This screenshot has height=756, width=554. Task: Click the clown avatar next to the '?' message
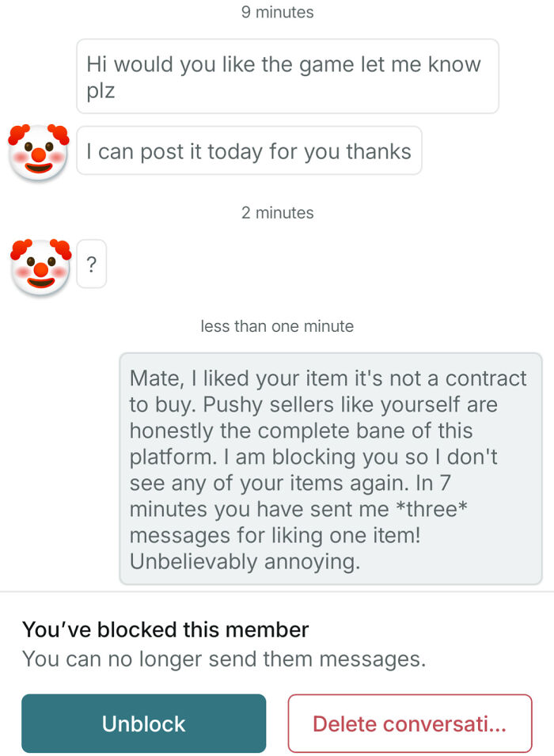point(38,264)
